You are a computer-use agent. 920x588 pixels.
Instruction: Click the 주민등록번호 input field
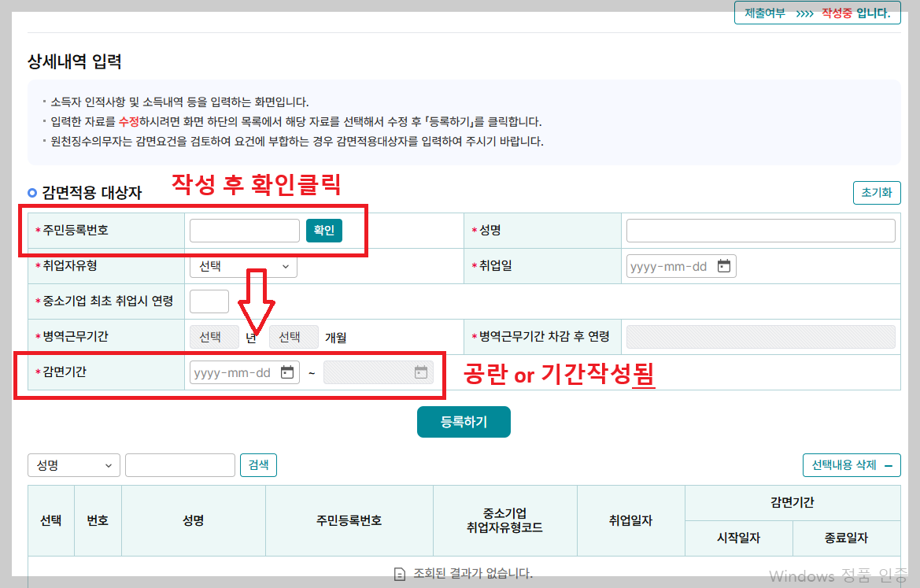click(x=244, y=230)
